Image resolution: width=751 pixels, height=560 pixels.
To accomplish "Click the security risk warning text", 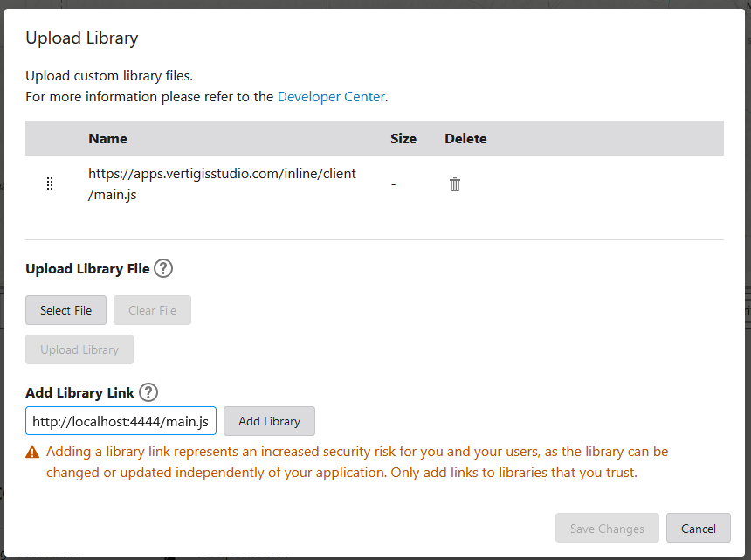I will [x=356, y=462].
